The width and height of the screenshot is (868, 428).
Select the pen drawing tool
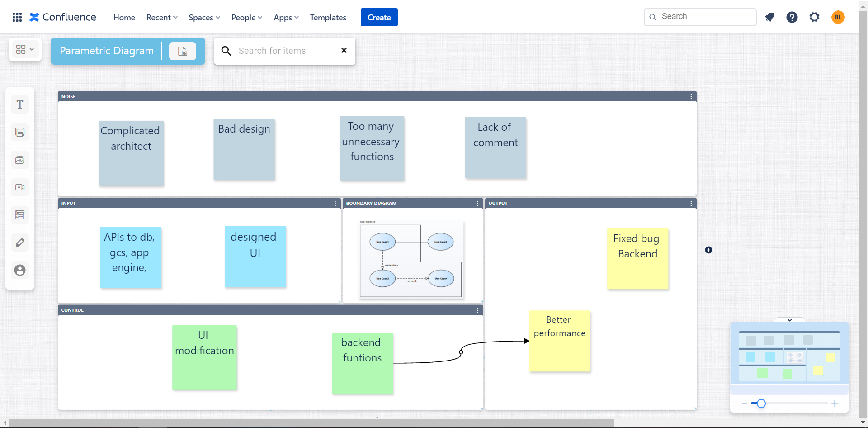[20, 243]
